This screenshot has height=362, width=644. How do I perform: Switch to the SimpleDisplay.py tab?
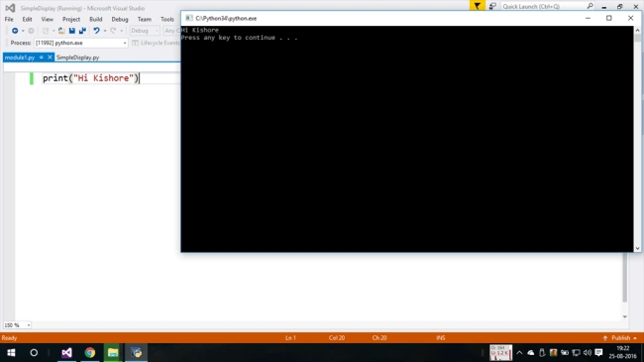(x=77, y=58)
